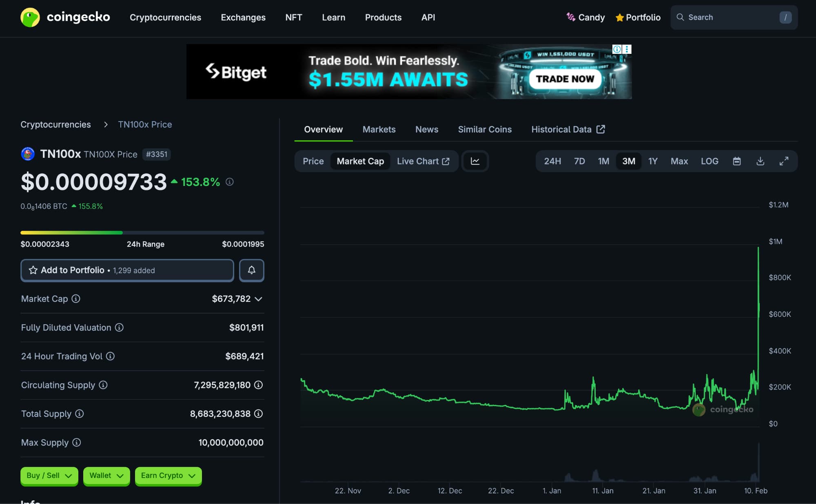Expand the Market Cap value chevron

258,299
